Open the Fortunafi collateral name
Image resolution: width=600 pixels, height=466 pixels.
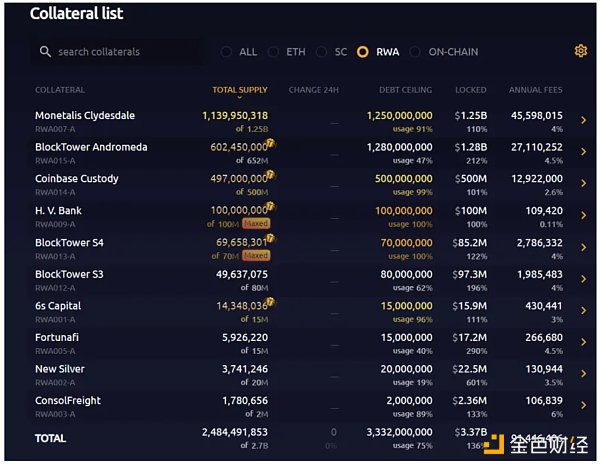click(x=57, y=337)
